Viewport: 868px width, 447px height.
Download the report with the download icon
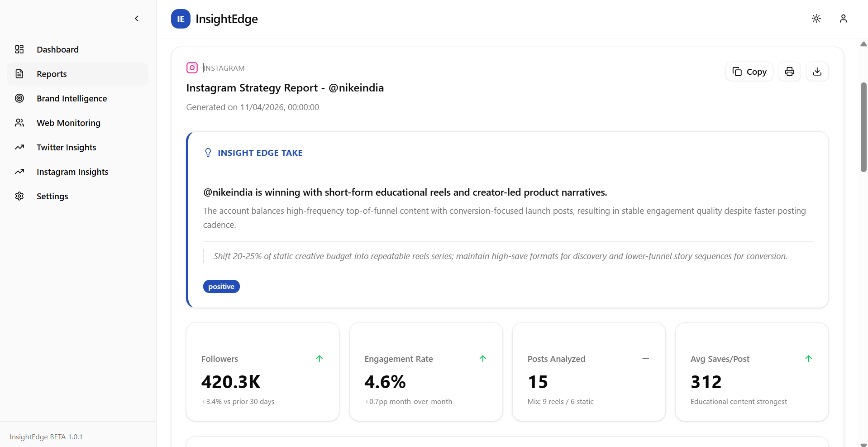tap(817, 71)
